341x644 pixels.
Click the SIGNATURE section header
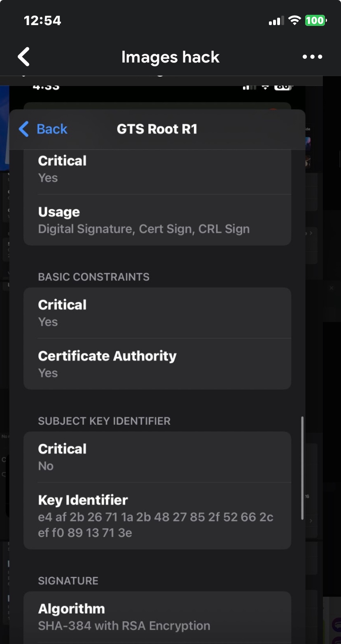click(x=68, y=581)
